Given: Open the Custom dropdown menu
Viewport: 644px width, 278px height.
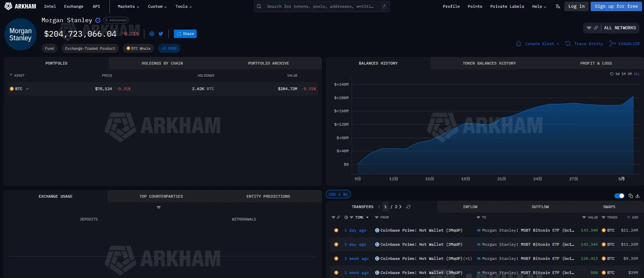Looking at the screenshot, I should point(157,6).
